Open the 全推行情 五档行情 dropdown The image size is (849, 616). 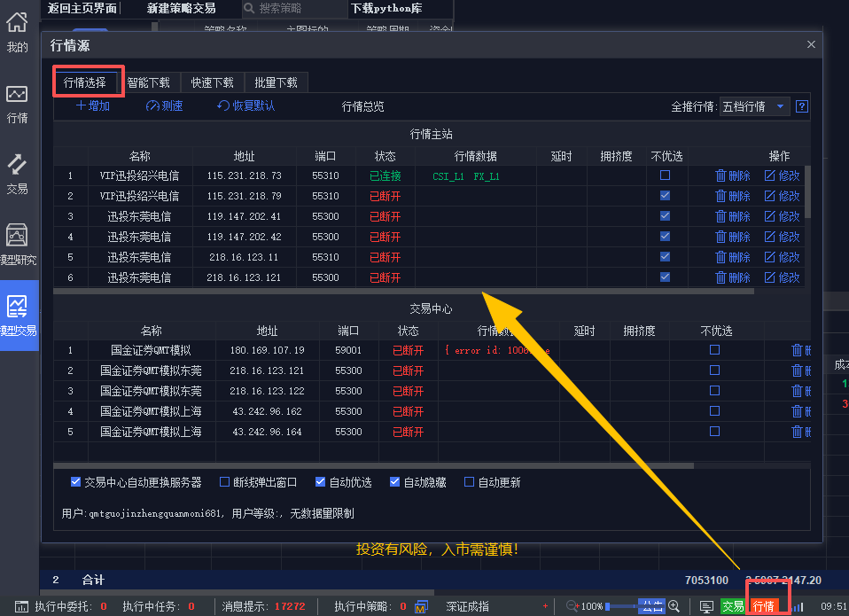point(754,106)
